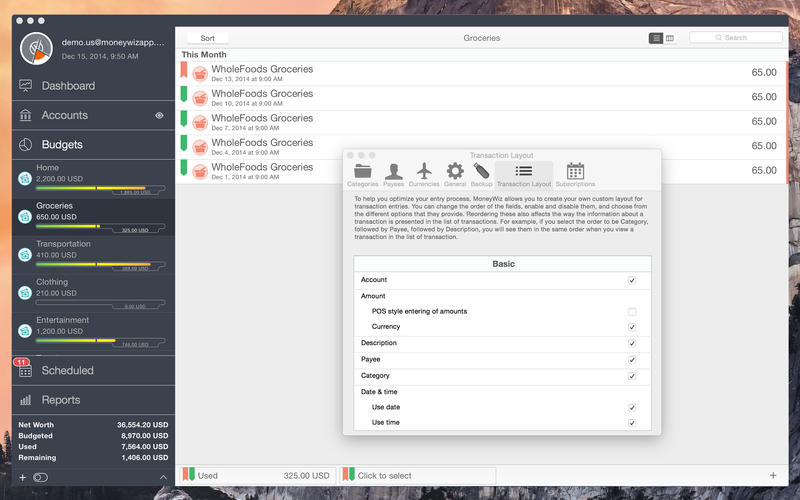800x500 pixels.
Task: Open the Currencies airplane icon pane
Action: [424, 174]
